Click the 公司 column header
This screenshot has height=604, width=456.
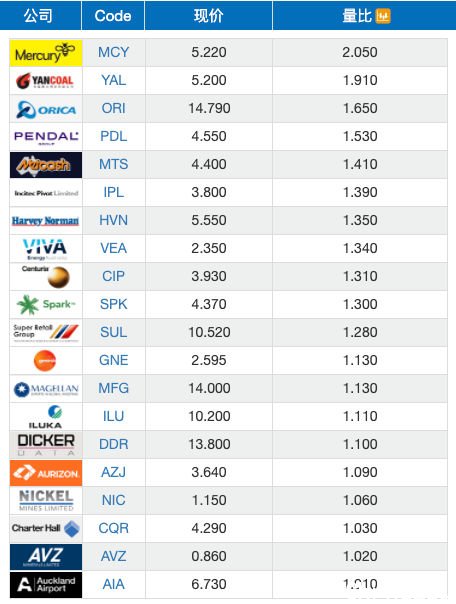click(x=40, y=15)
